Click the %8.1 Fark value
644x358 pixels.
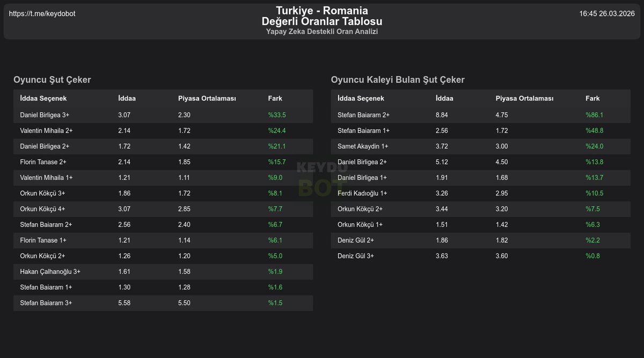[275, 193]
